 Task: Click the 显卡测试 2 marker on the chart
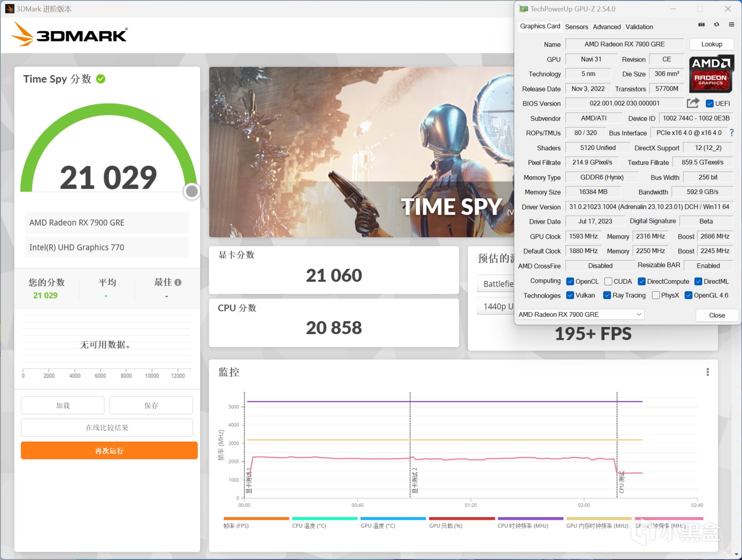pyautogui.click(x=415, y=480)
